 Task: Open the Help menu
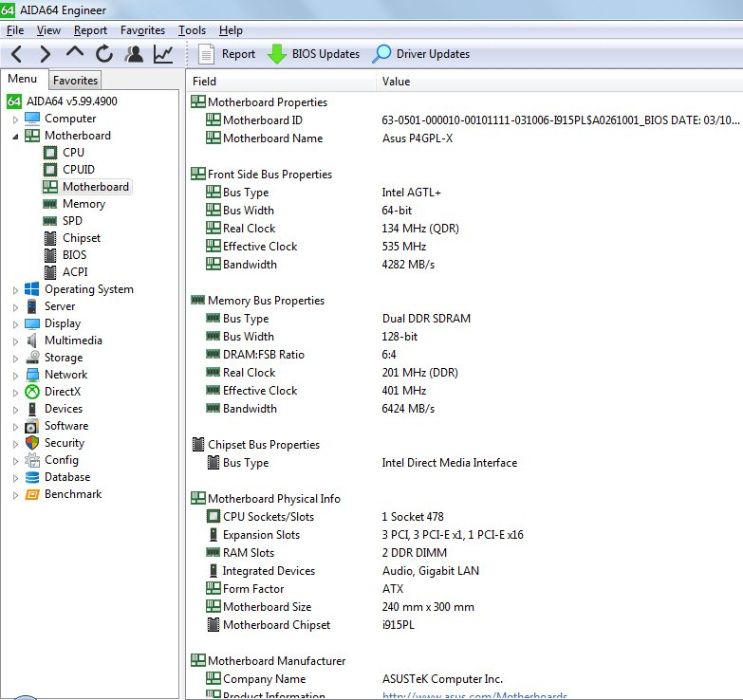[231, 30]
